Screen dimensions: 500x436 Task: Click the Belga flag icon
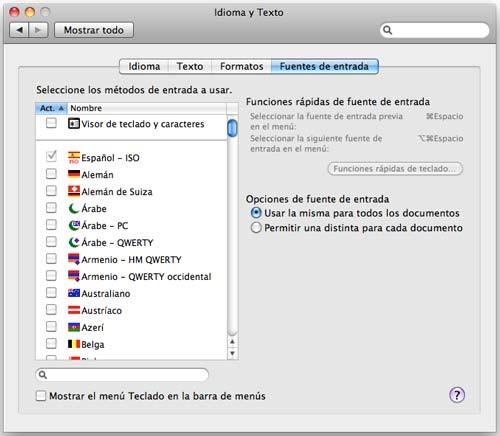pyautogui.click(x=74, y=344)
